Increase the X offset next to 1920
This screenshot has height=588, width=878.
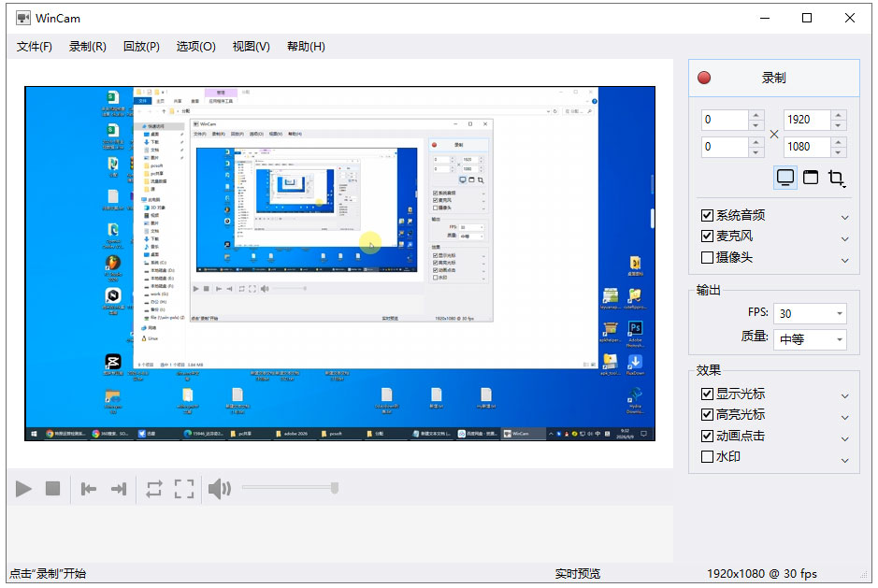tap(756, 114)
